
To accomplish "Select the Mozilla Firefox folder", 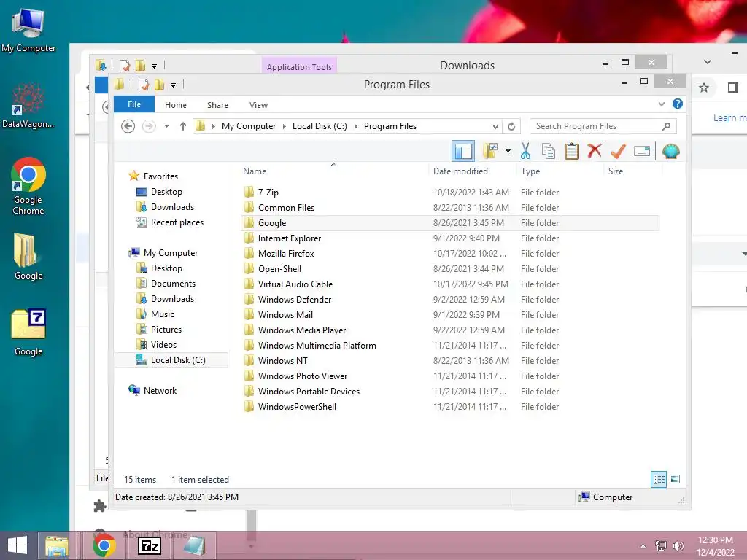I will 286,253.
